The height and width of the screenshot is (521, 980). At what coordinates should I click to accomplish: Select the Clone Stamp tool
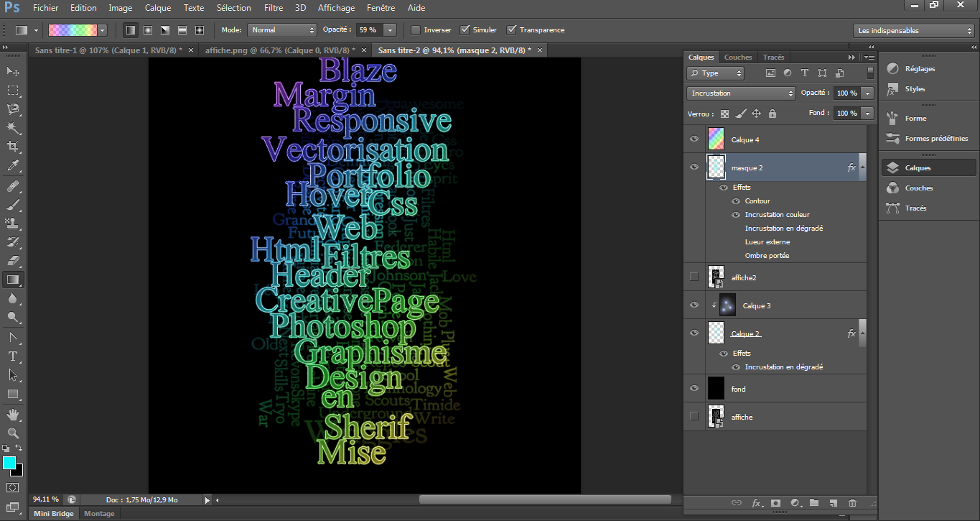click(x=13, y=223)
